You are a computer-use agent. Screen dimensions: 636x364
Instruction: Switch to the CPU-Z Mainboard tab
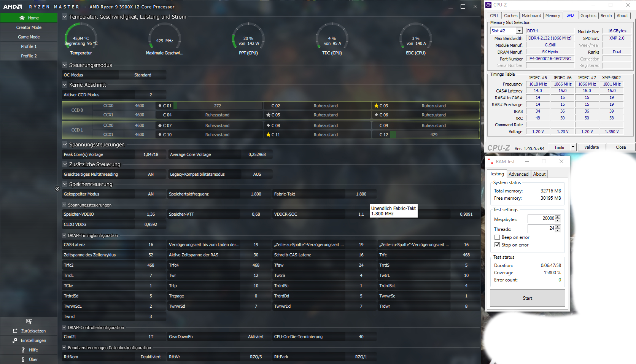click(531, 16)
